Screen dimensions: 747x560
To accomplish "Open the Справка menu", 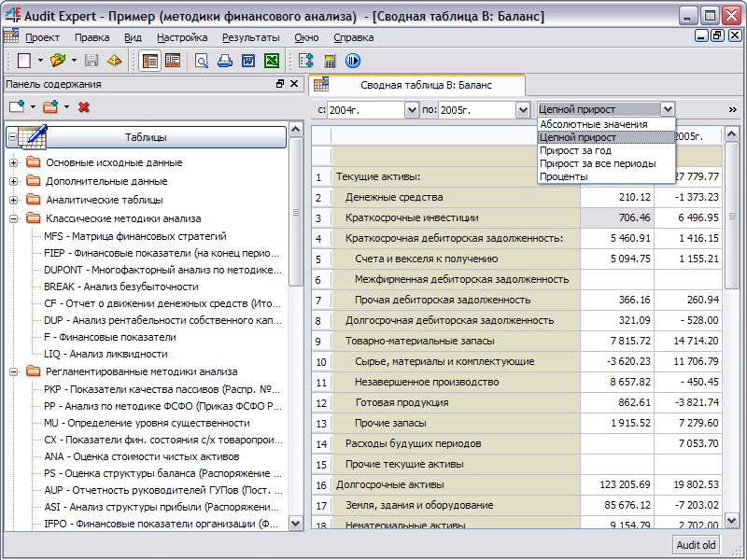I will coord(354,37).
